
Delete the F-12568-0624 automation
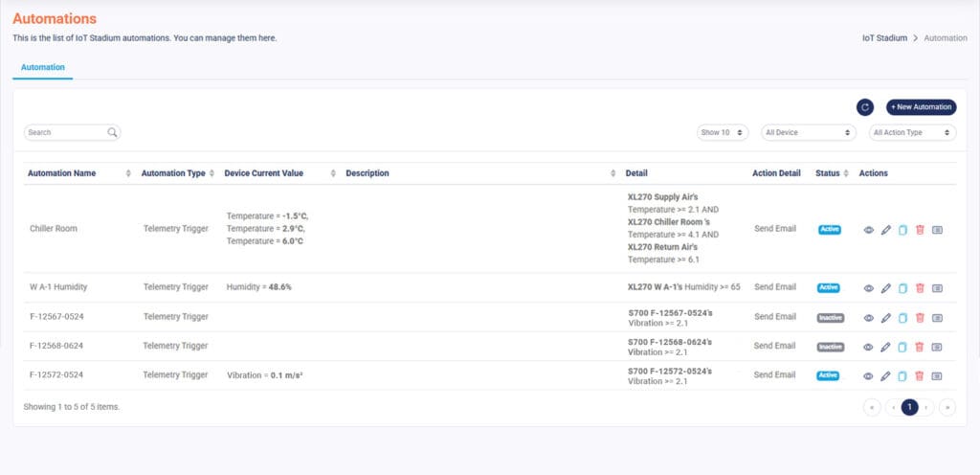click(920, 347)
